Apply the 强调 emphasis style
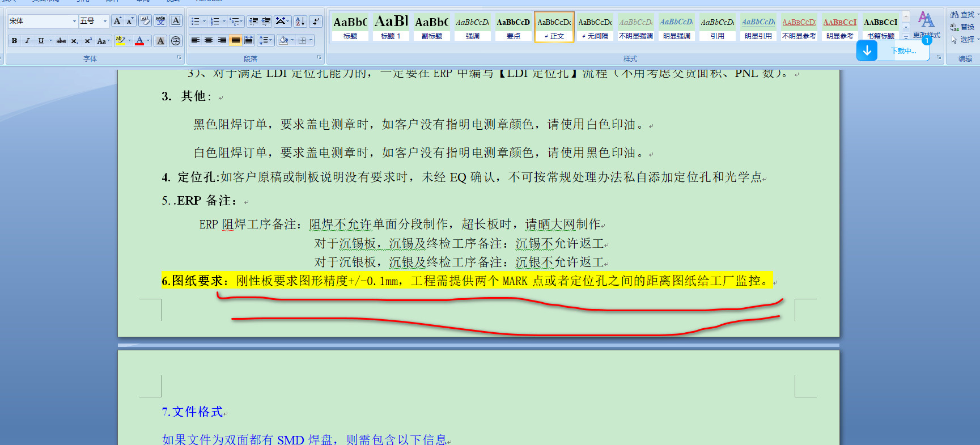980x445 pixels. [473, 27]
